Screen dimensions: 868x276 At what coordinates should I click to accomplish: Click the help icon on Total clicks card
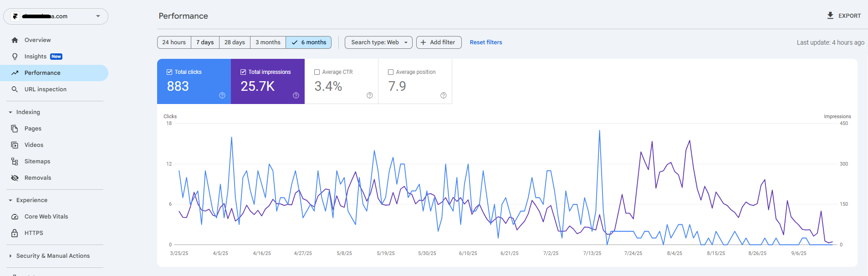tap(222, 95)
